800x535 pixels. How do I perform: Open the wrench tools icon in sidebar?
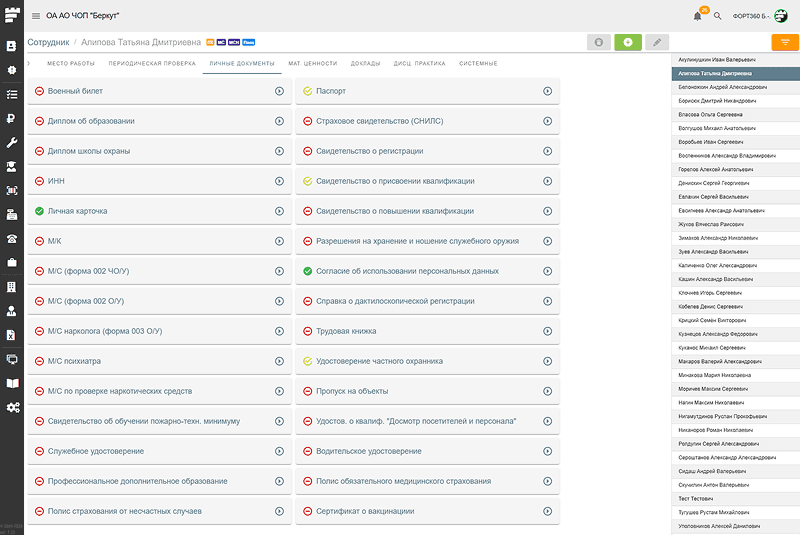12,143
